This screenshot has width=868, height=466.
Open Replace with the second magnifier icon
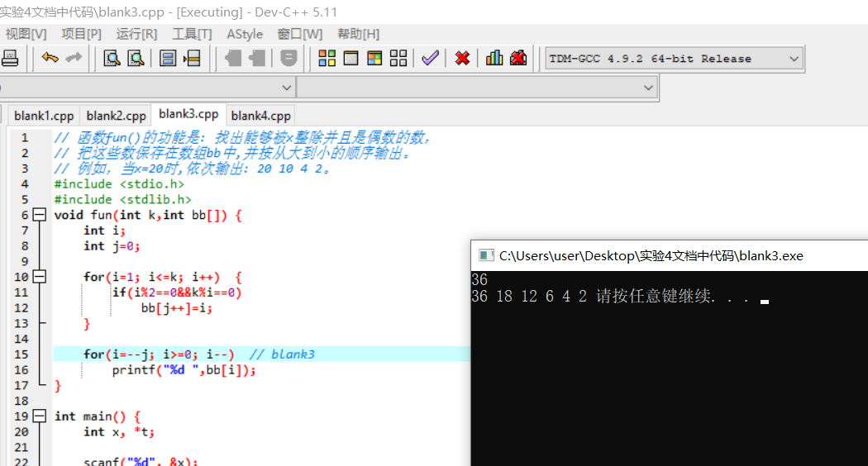click(x=136, y=58)
